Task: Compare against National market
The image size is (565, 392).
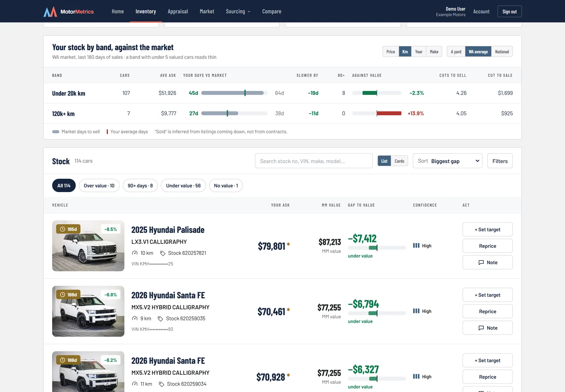Action: point(502,52)
